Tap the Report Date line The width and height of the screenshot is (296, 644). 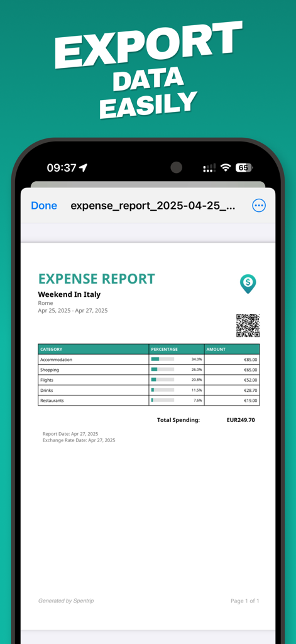point(70,434)
